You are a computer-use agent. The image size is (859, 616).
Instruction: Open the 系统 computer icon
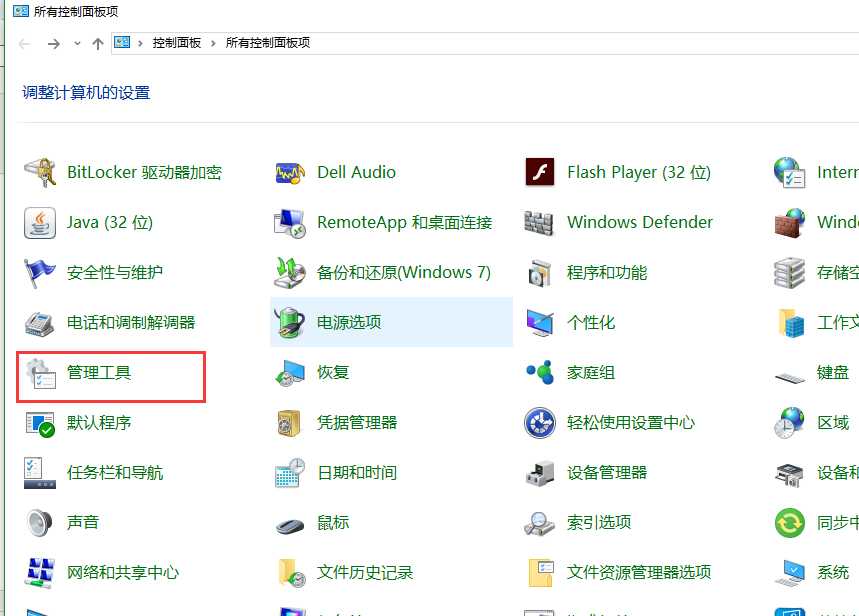click(789, 573)
